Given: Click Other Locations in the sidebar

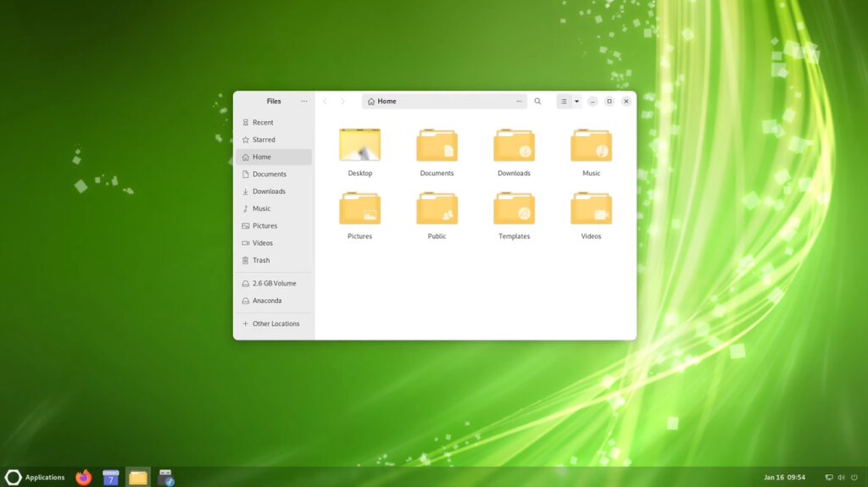Looking at the screenshot, I should [x=274, y=324].
